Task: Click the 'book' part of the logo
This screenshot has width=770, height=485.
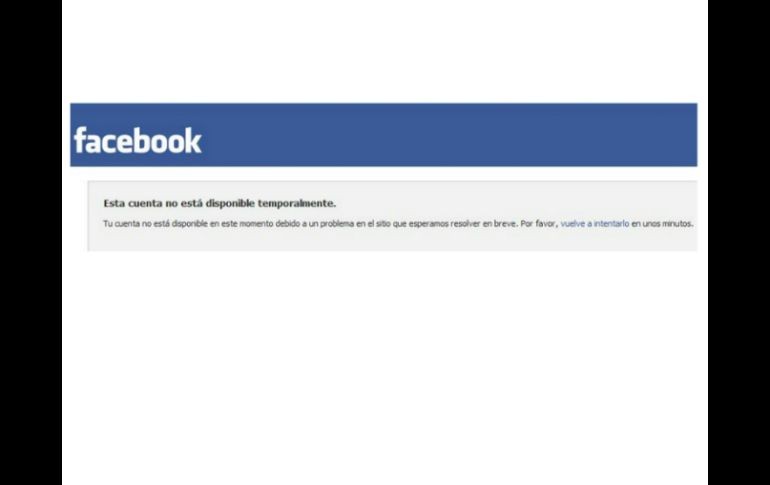Action: click(x=171, y=140)
